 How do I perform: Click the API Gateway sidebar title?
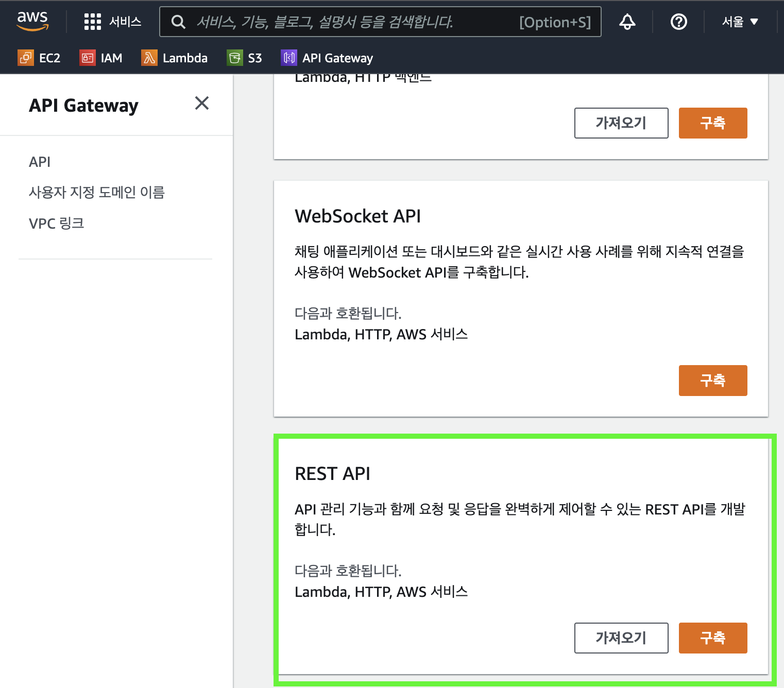83,105
